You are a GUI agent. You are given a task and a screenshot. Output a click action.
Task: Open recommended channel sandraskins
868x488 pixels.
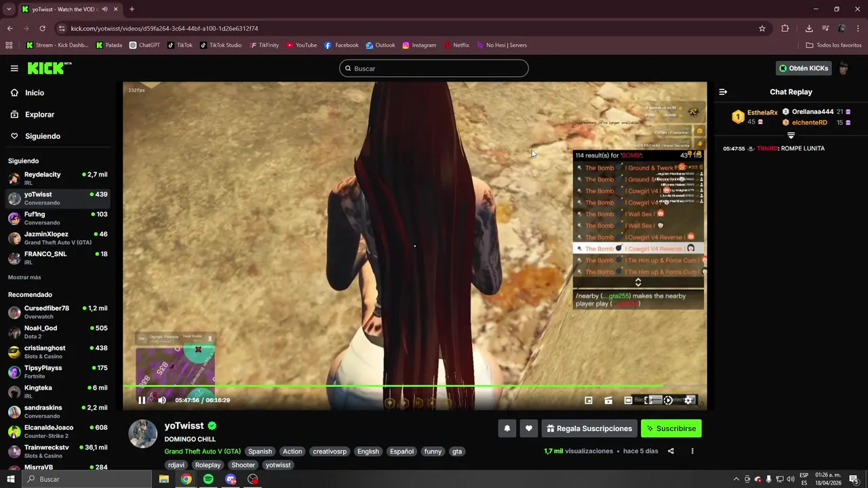(x=57, y=411)
